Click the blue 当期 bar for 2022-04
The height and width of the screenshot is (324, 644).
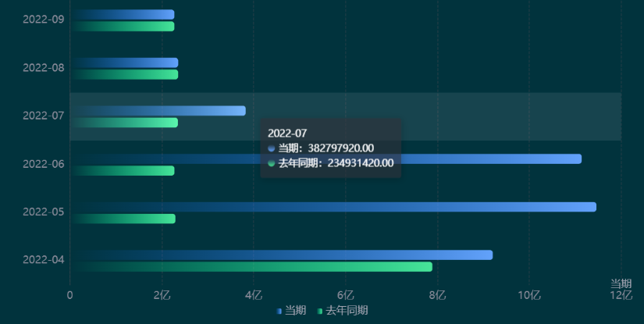tap(282, 255)
